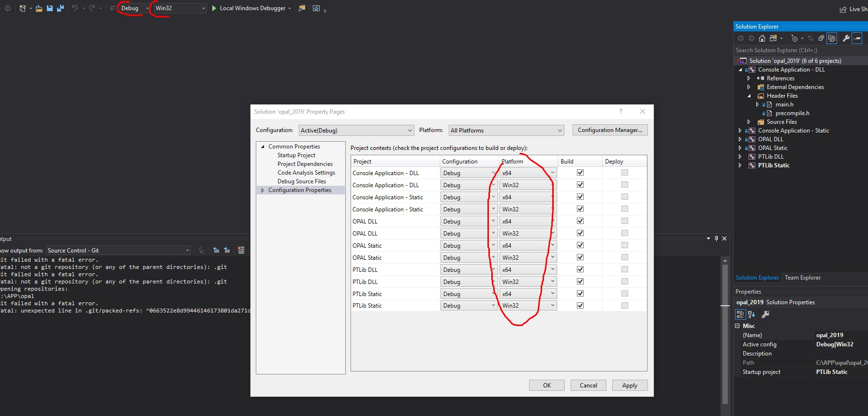Click the Pending Changes Filter clock icon

click(x=794, y=38)
